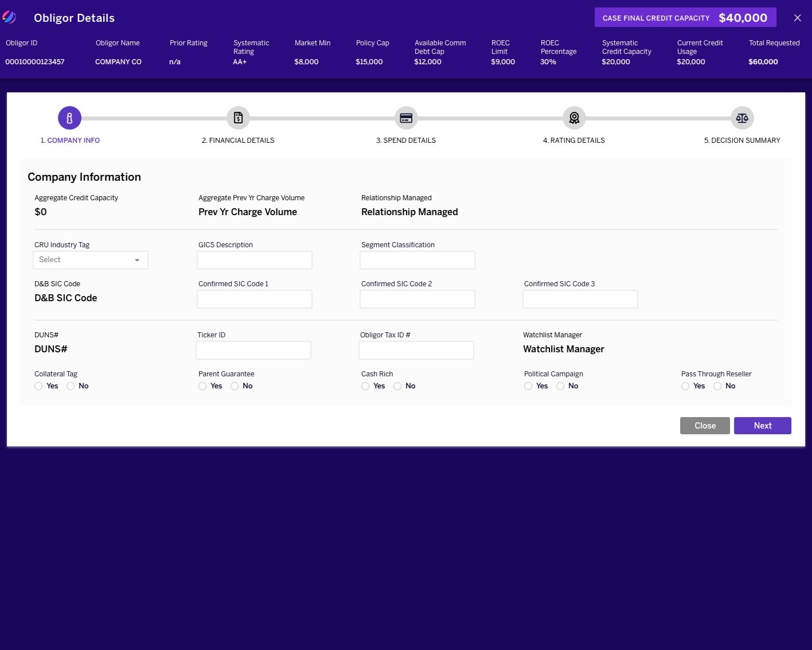This screenshot has height=650, width=812.
Task: Click the Total Requested value $60,000
Action: (x=763, y=62)
